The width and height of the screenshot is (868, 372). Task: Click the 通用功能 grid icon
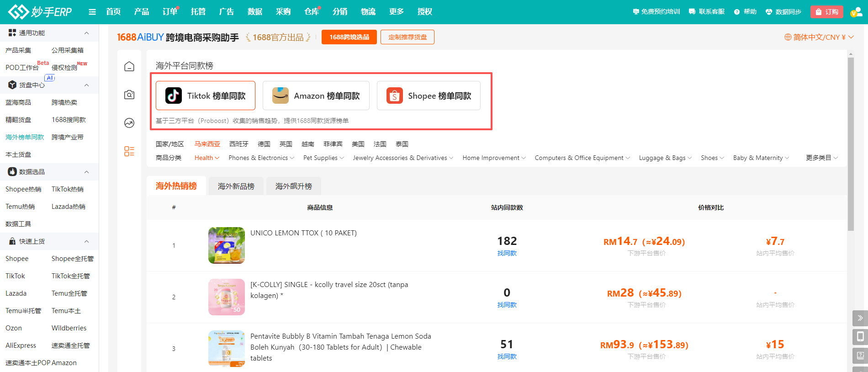12,33
